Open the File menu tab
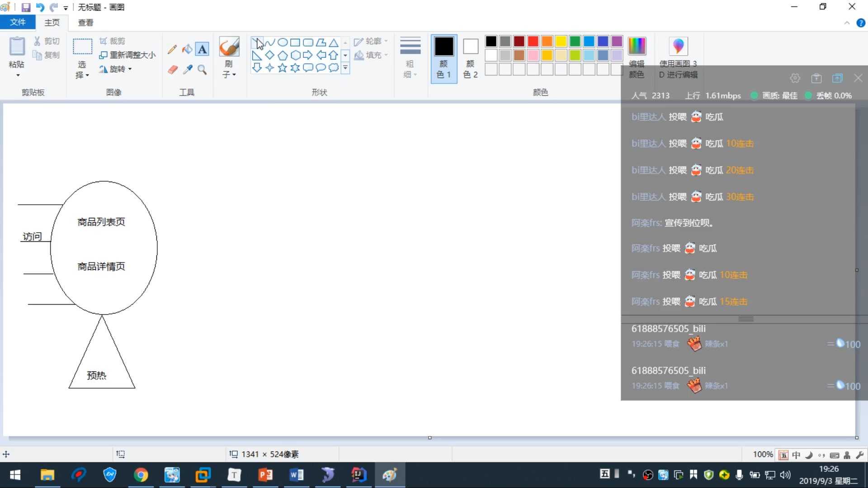This screenshot has height=488, width=868. tap(18, 22)
